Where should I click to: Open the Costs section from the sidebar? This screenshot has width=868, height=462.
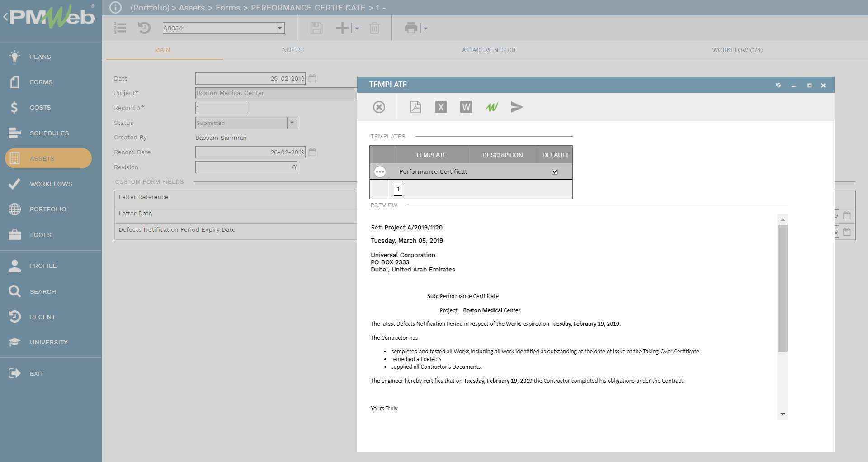click(40, 107)
